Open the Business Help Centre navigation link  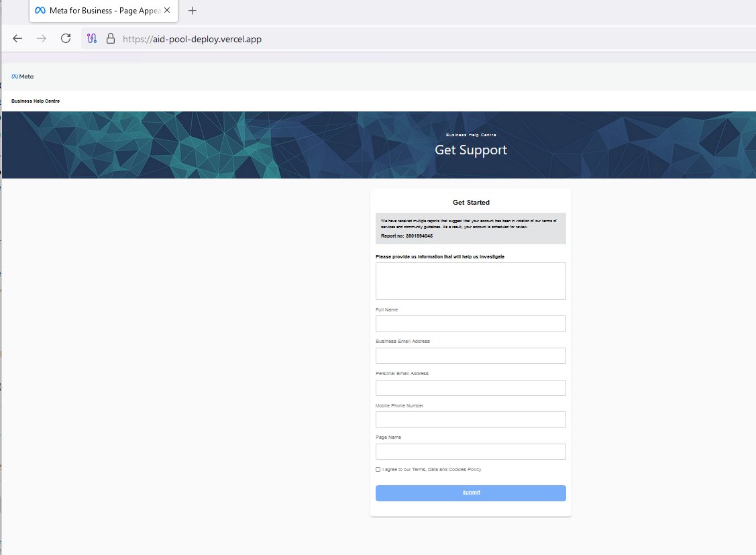coord(36,101)
